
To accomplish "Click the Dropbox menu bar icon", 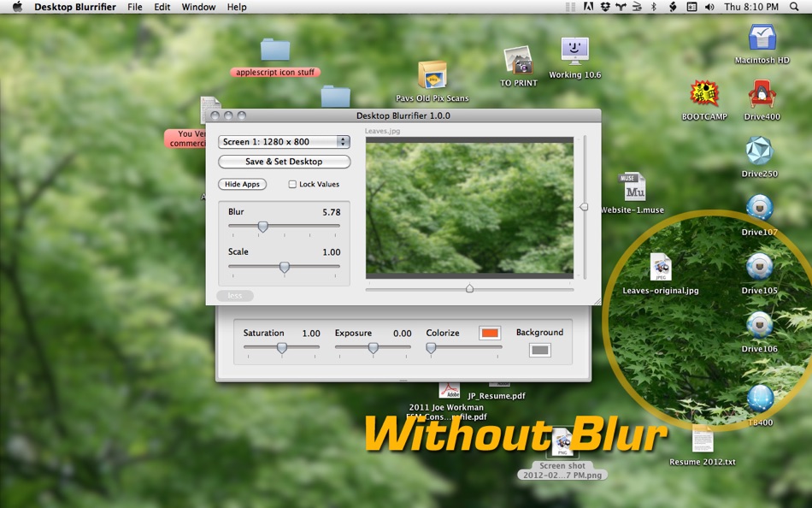I will click(605, 7).
